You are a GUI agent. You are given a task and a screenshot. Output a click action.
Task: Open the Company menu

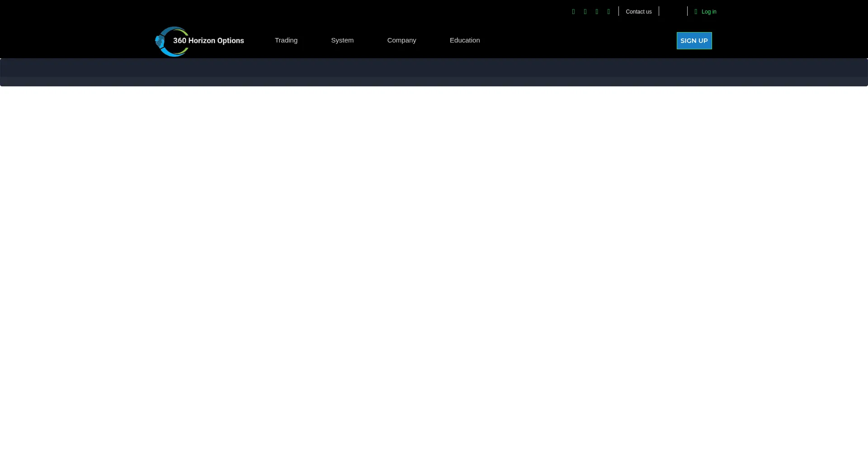click(401, 40)
